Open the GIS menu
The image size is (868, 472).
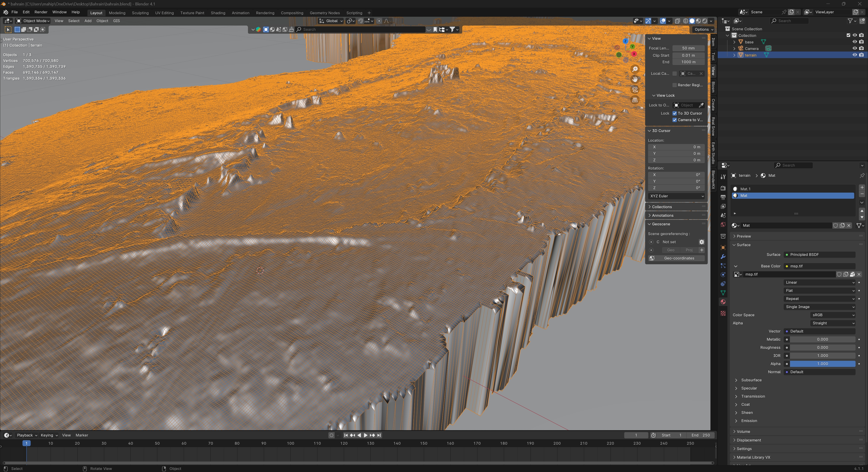click(x=116, y=21)
